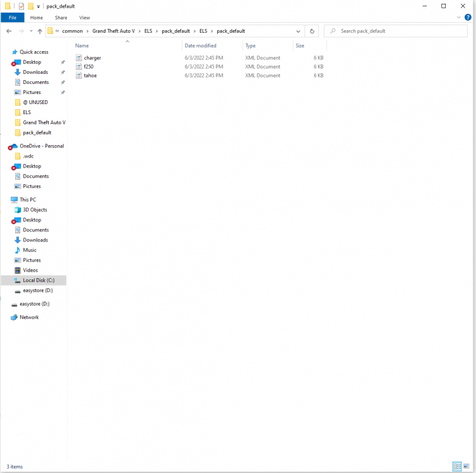Open 3D Objects under This PC
The width and height of the screenshot is (476, 473).
(35, 209)
